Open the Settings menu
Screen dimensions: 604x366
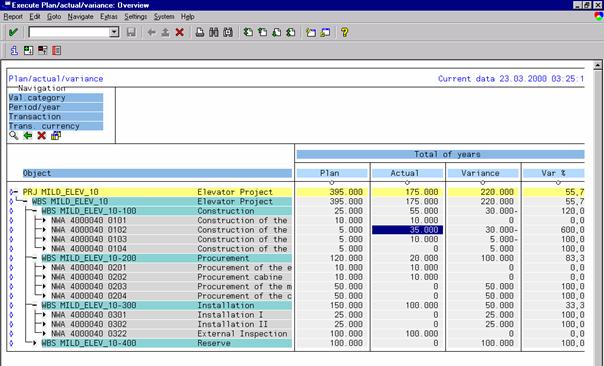tap(136, 17)
